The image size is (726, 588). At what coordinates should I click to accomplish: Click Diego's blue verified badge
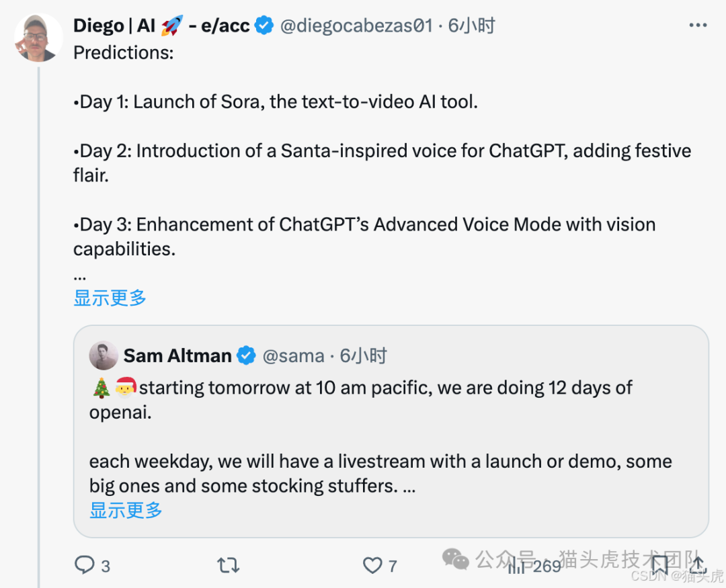(x=264, y=26)
